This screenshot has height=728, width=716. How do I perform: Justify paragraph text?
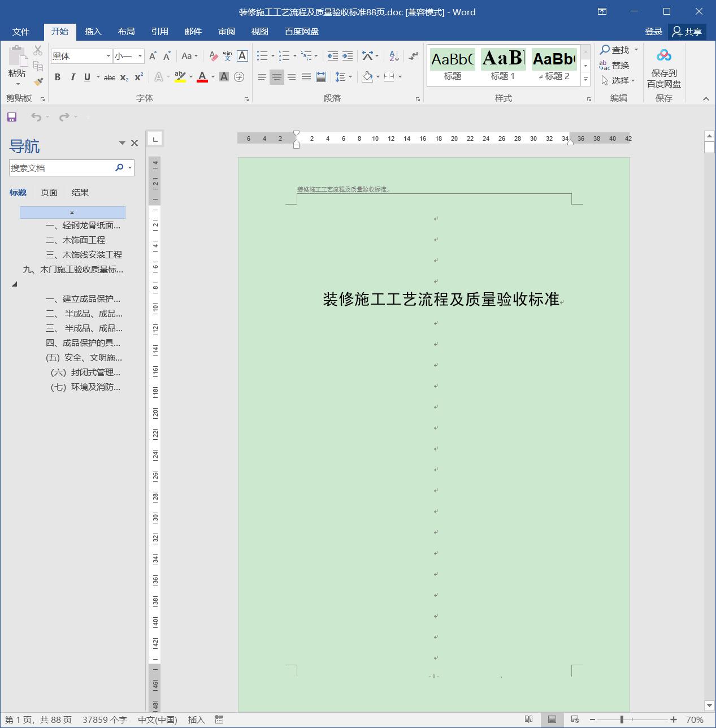[x=306, y=77]
